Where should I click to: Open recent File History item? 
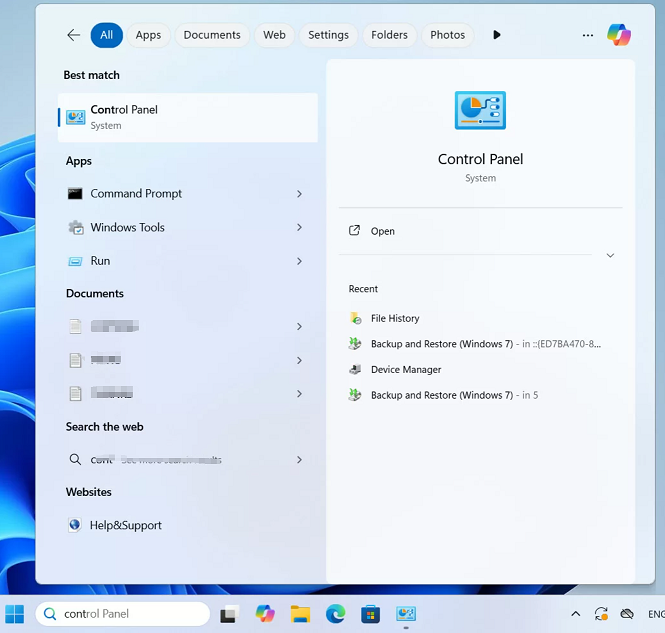pos(394,318)
